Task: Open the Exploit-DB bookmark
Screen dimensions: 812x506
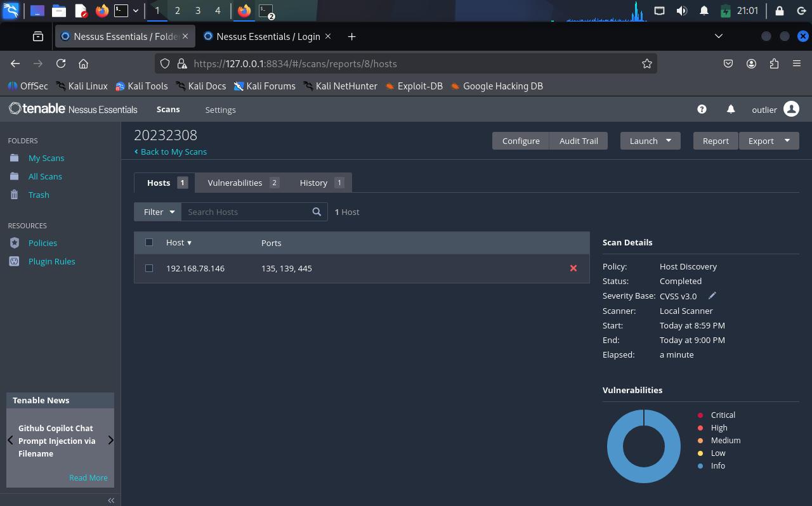Action: [x=414, y=86]
